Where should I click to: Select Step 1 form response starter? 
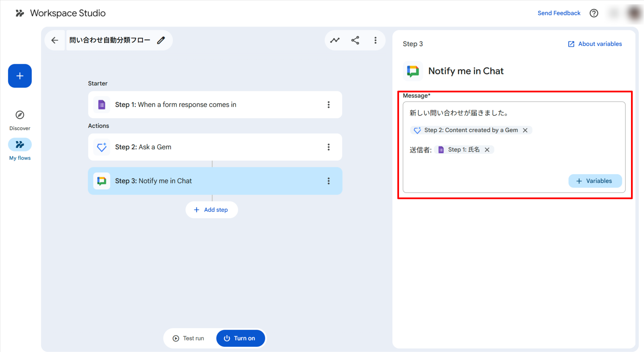(198, 105)
